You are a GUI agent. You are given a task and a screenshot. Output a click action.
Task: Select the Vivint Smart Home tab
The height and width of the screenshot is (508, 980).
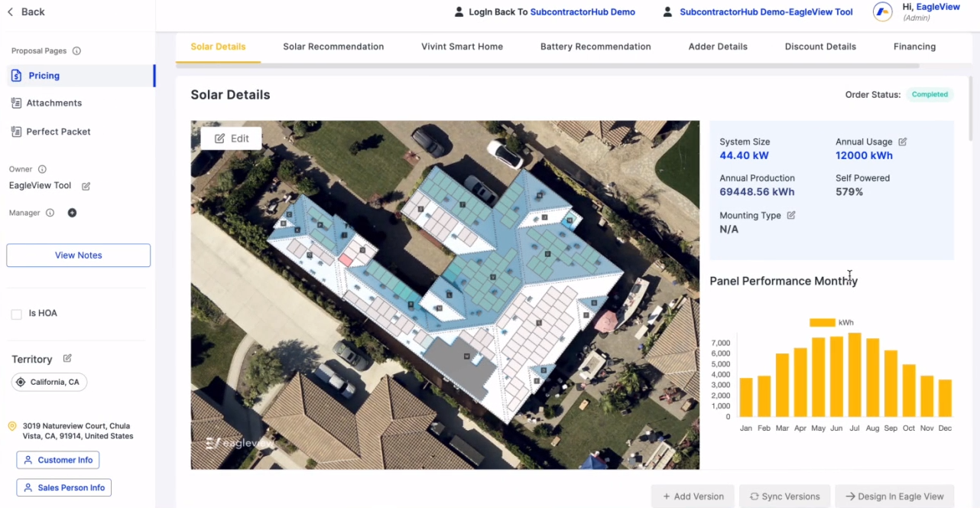click(x=462, y=47)
